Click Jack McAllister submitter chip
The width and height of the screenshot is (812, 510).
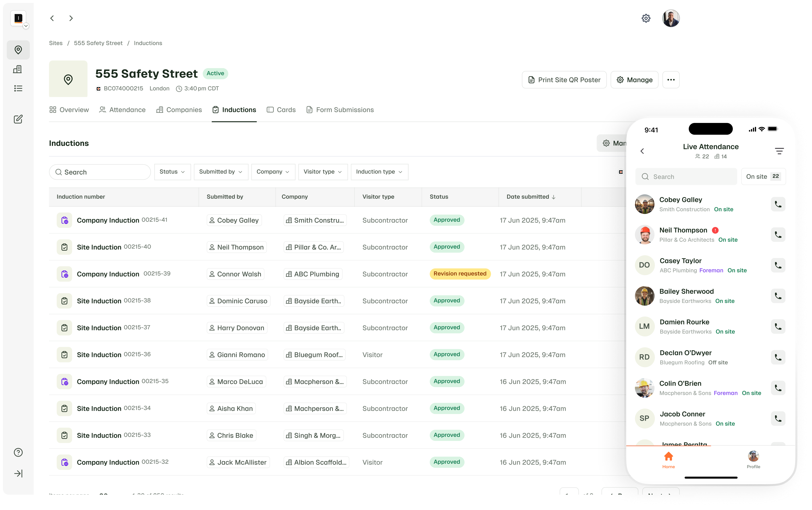click(238, 462)
